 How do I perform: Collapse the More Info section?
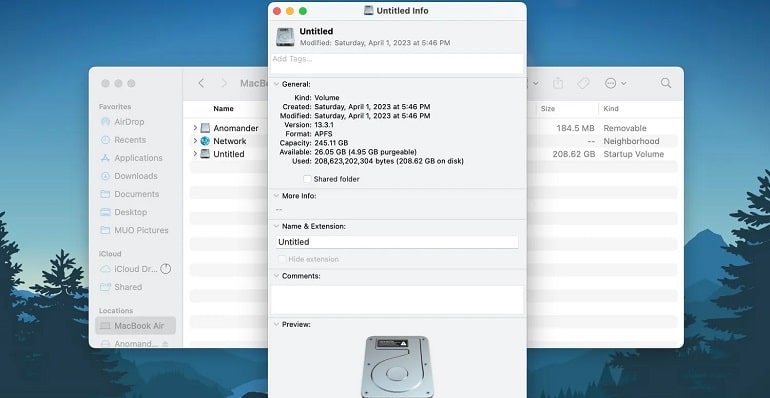(x=276, y=196)
